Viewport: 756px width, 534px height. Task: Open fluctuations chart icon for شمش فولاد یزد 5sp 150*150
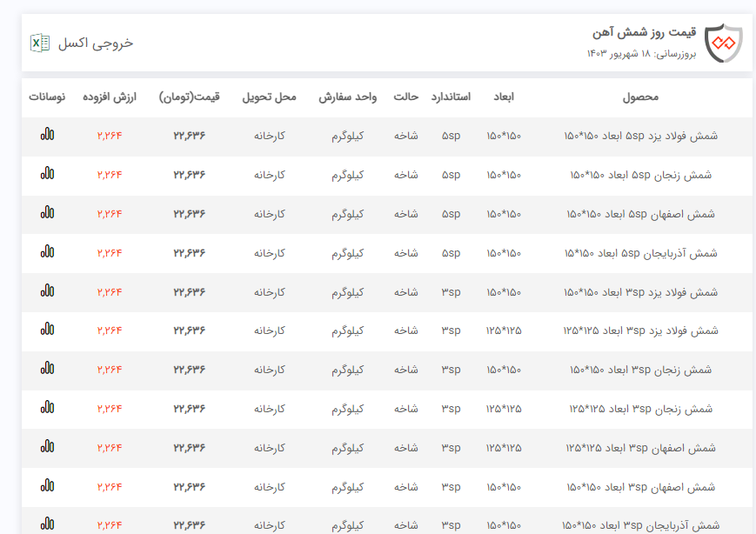click(x=47, y=135)
